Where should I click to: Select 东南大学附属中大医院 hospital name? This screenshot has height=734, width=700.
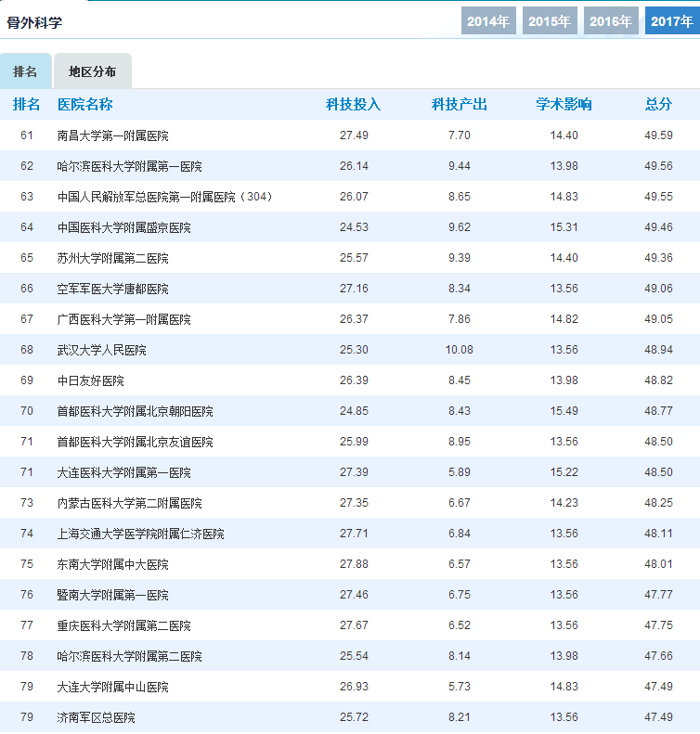point(113,564)
